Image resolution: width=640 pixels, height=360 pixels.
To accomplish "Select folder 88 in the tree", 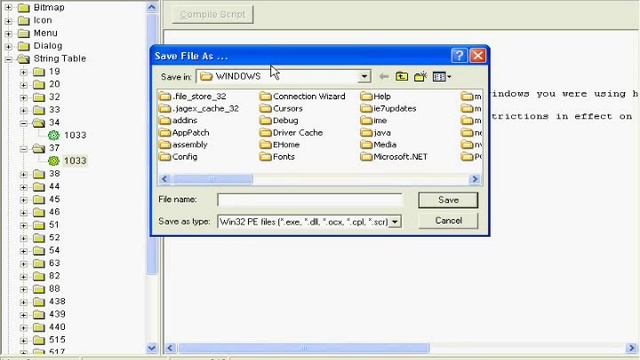I will point(54,289).
